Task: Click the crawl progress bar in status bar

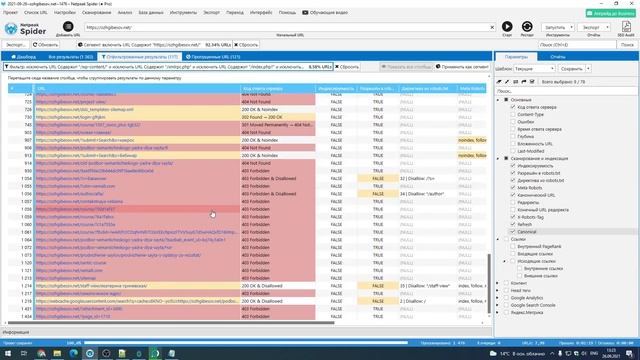Action: point(246,343)
